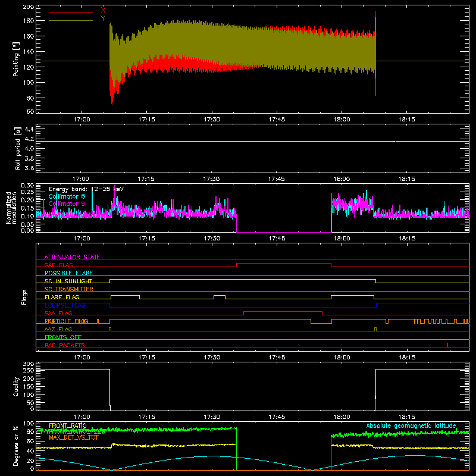
Task: Click the magenta Collimator 9 legend label
Action: point(67,203)
